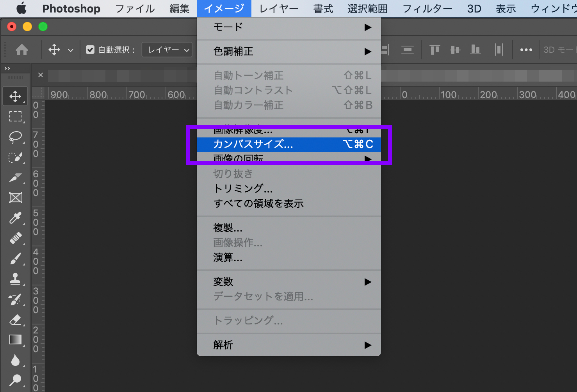Open the Apple menu
This screenshot has height=392, width=577.
[22, 8]
